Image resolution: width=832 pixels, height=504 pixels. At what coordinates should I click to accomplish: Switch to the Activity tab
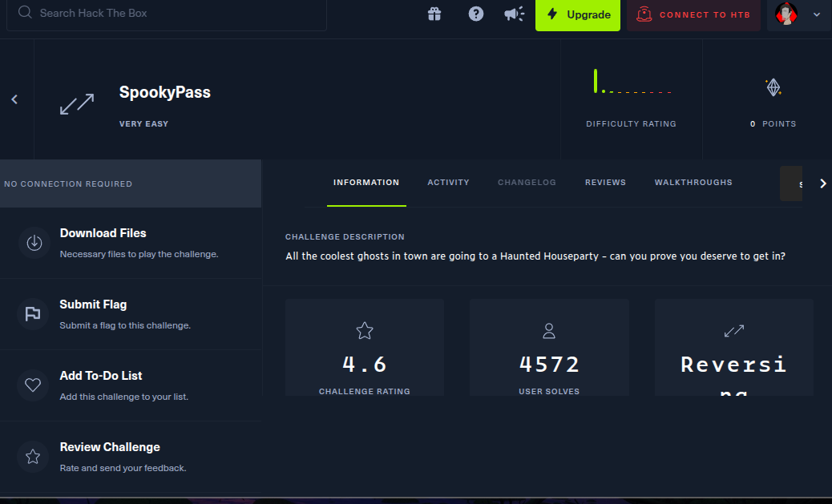(x=448, y=183)
